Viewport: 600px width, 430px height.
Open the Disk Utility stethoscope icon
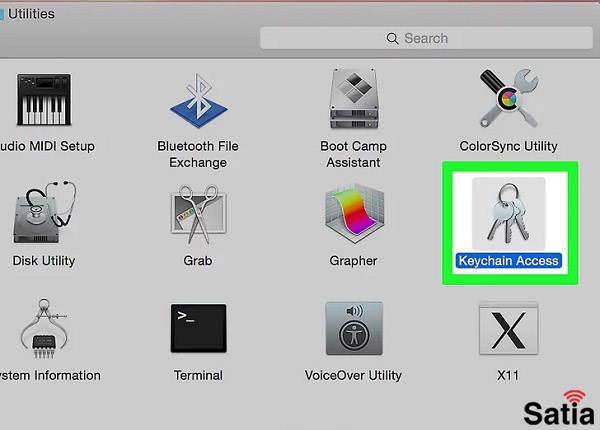pyautogui.click(x=44, y=212)
